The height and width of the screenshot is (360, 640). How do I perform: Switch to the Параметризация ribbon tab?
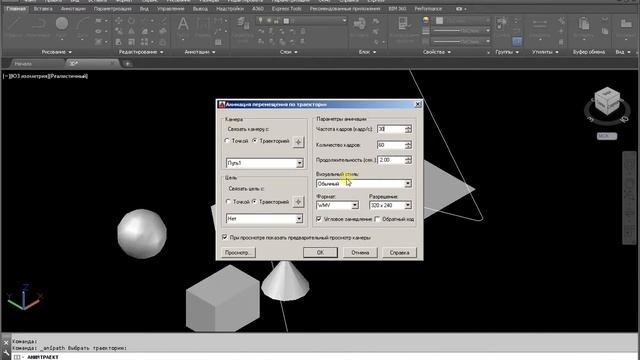pyautogui.click(x=113, y=9)
